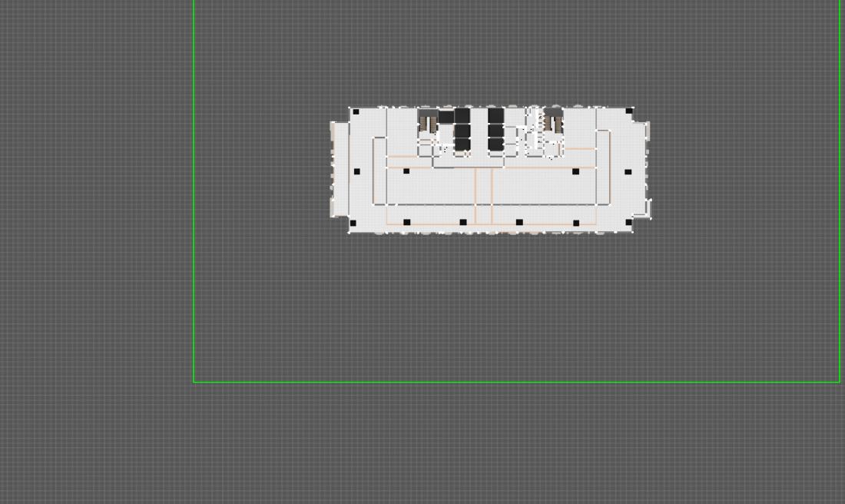845x504 pixels.
Task: Click the top-left corner column of the building
Action: click(356, 112)
